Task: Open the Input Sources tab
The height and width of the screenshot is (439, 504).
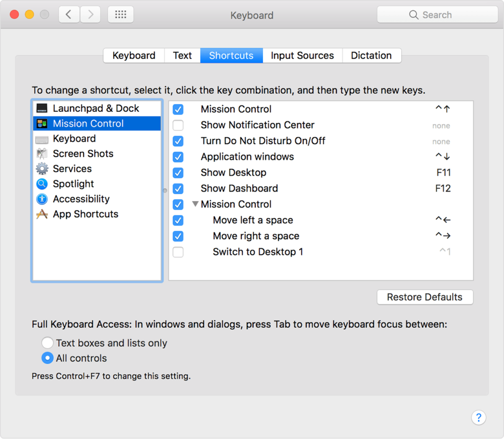Action: click(302, 55)
